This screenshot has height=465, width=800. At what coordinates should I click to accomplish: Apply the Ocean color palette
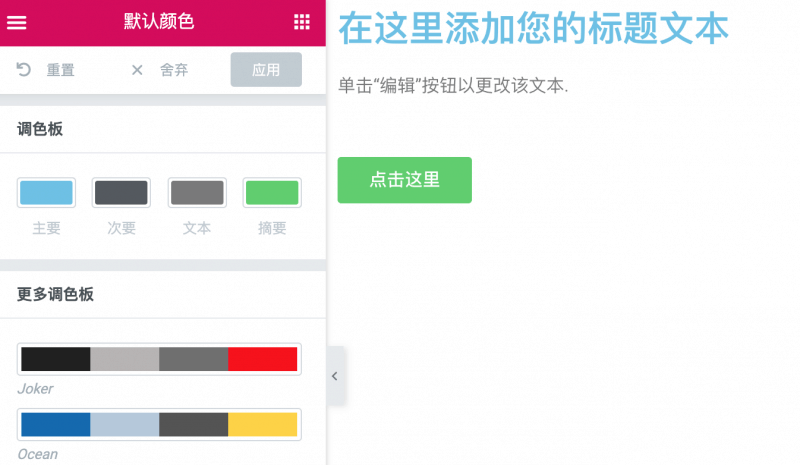159,424
